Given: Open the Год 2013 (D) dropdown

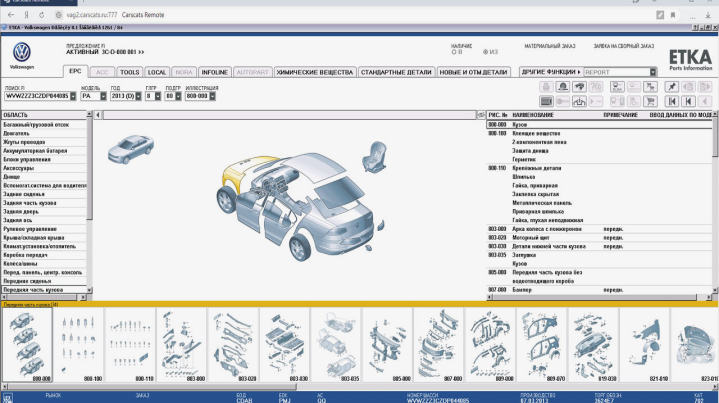Looking at the screenshot, I should 138,96.
